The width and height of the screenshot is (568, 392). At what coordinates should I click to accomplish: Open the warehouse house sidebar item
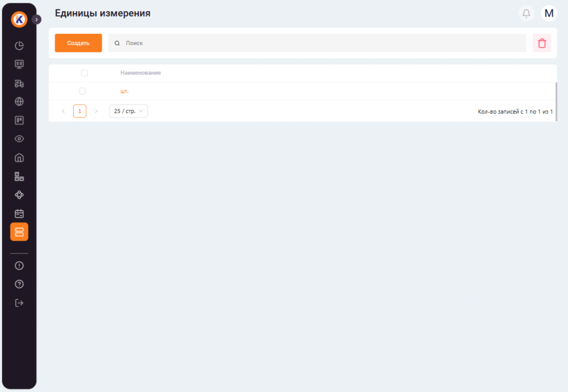coord(19,157)
